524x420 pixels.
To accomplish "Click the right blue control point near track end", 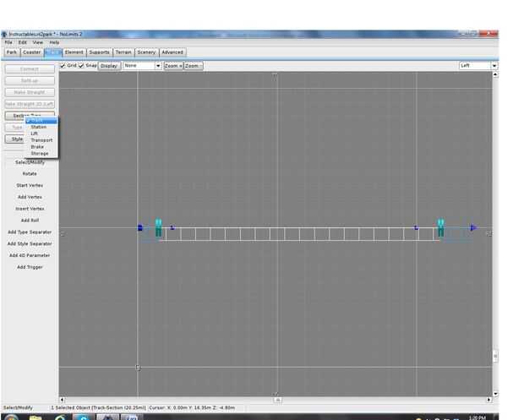I will [416, 227].
